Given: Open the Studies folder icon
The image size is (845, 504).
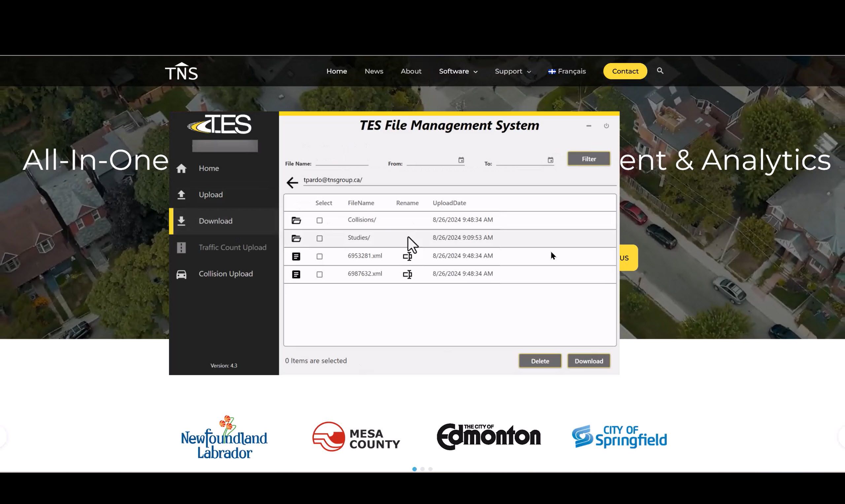Looking at the screenshot, I should [x=296, y=238].
